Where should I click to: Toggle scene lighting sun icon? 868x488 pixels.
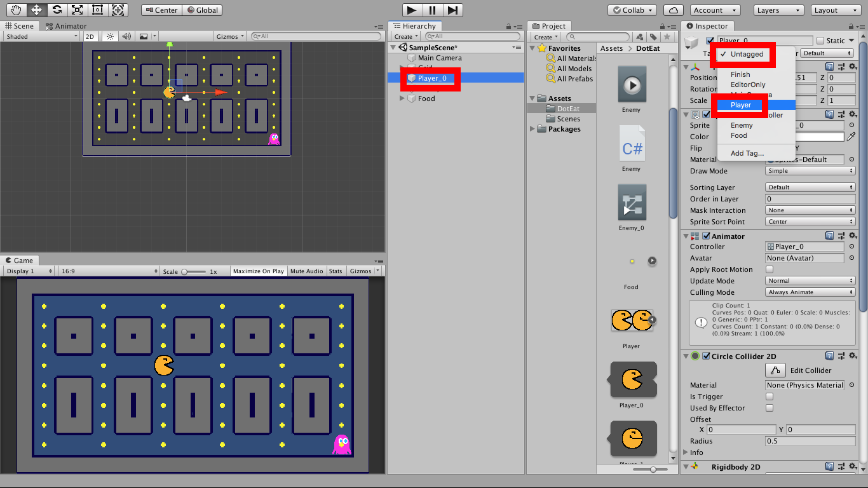pyautogui.click(x=109, y=37)
